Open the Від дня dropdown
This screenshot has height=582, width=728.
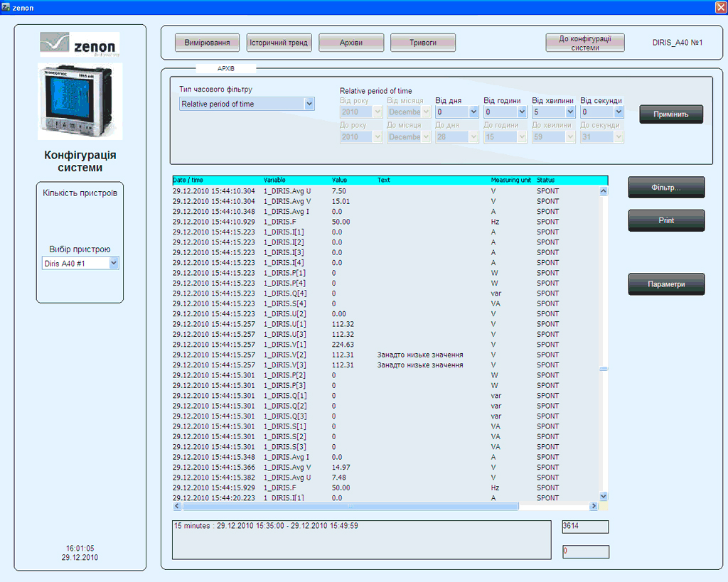tap(473, 112)
